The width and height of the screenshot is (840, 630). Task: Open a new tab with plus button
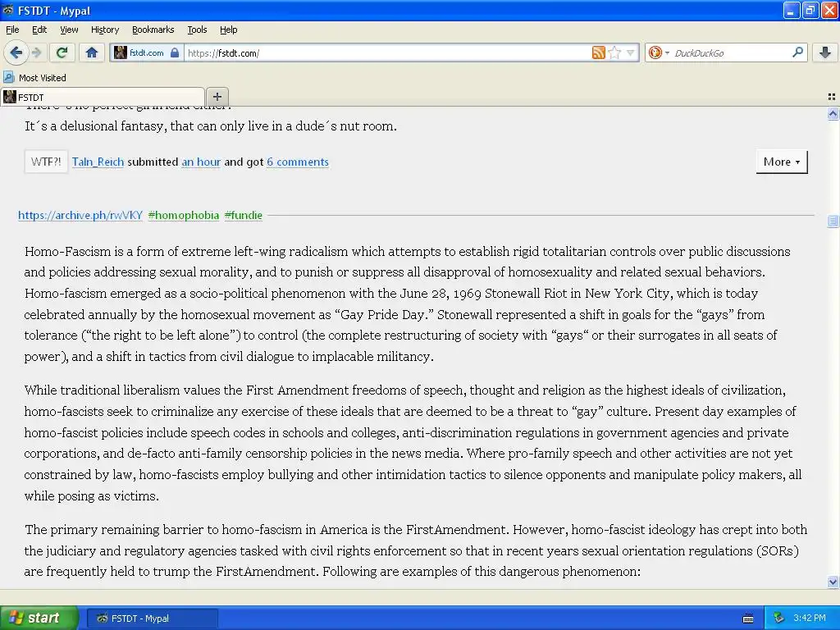(x=217, y=97)
